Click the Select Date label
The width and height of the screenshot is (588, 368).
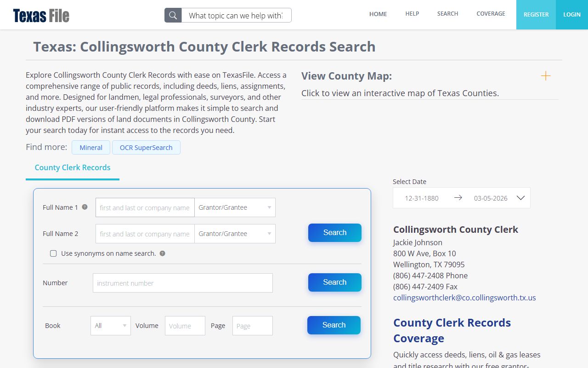409,182
